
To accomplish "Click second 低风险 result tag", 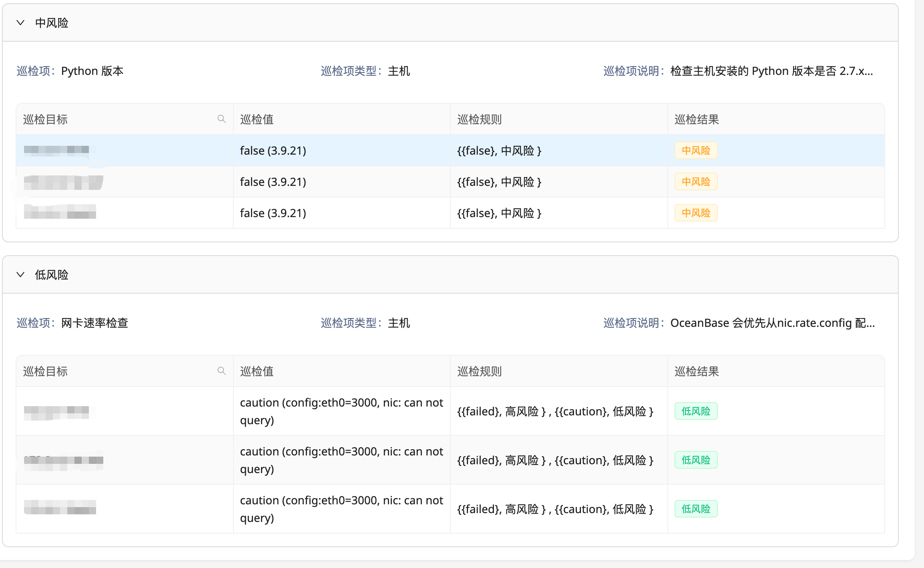I will (x=696, y=460).
